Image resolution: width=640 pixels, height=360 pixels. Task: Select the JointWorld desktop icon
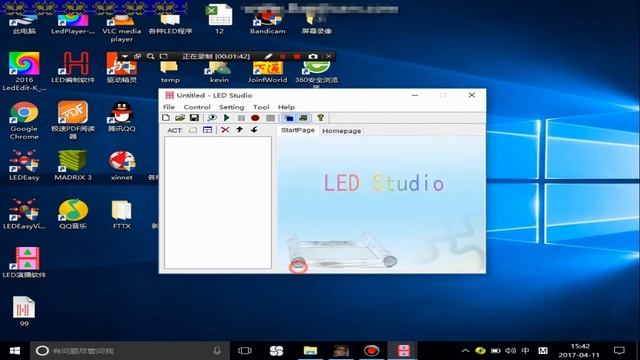tap(267, 72)
